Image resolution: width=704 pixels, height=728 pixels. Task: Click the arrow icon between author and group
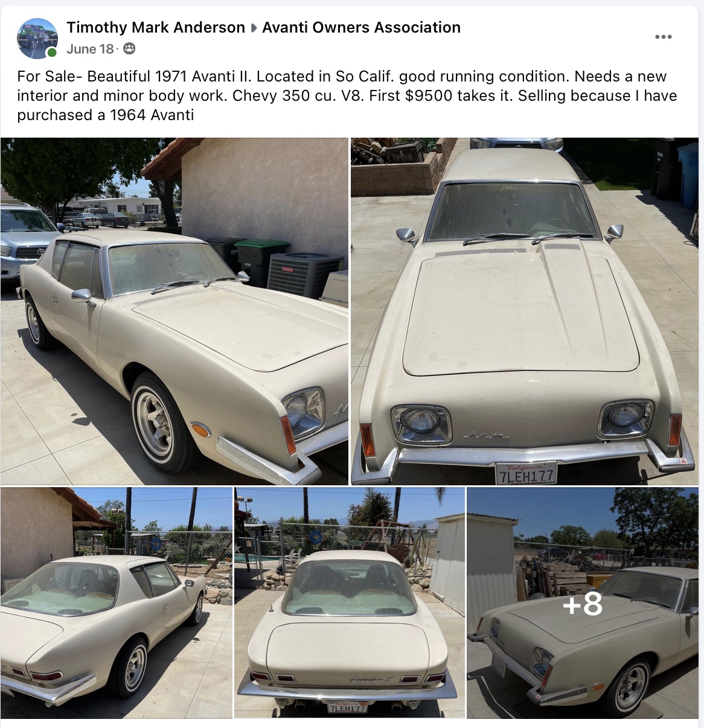[x=254, y=28]
